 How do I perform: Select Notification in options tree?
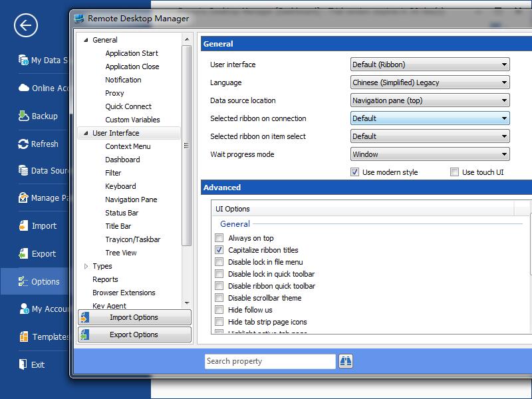point(123,80)
